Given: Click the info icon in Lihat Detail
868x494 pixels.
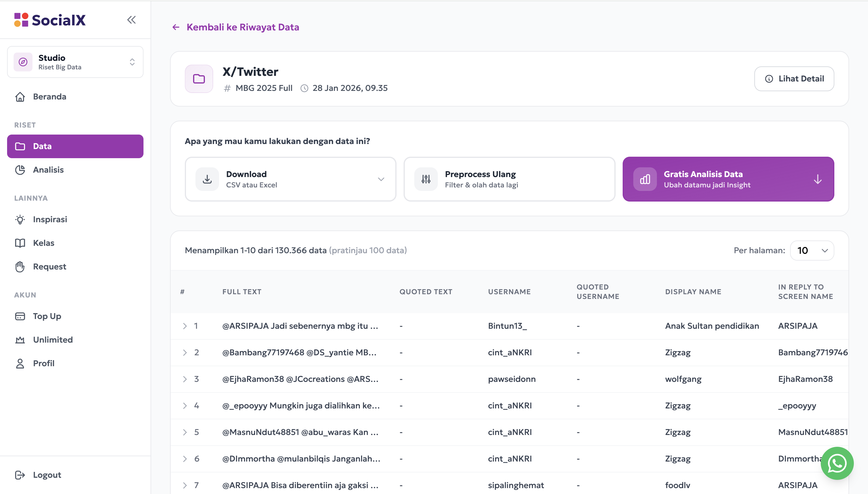Looking at the screenshot, I should pos(769,79).
